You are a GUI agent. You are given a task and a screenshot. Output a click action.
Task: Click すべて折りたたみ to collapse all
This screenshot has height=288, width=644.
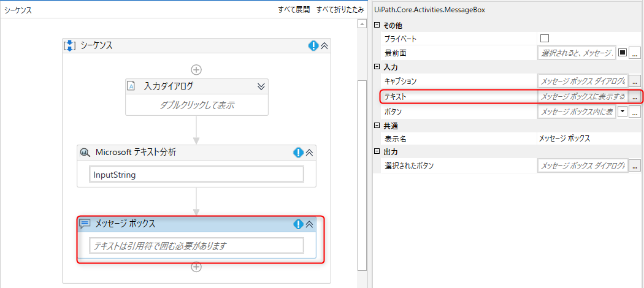tap(340, 10)
